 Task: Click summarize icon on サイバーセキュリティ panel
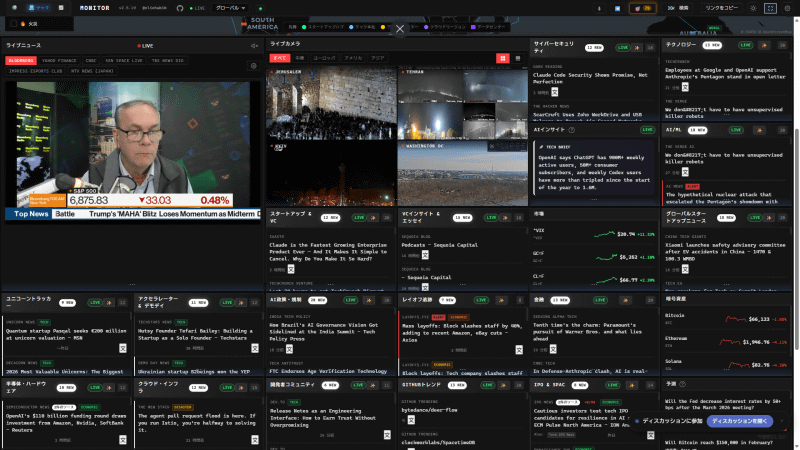(x=637, y=47)
